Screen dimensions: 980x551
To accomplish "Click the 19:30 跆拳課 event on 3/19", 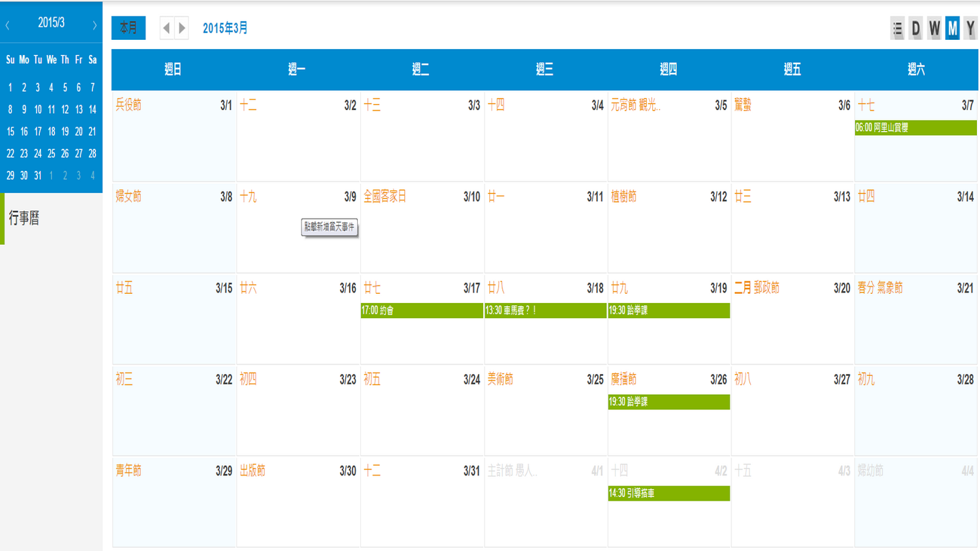I will pyautogui.click(x=668, y=311).
